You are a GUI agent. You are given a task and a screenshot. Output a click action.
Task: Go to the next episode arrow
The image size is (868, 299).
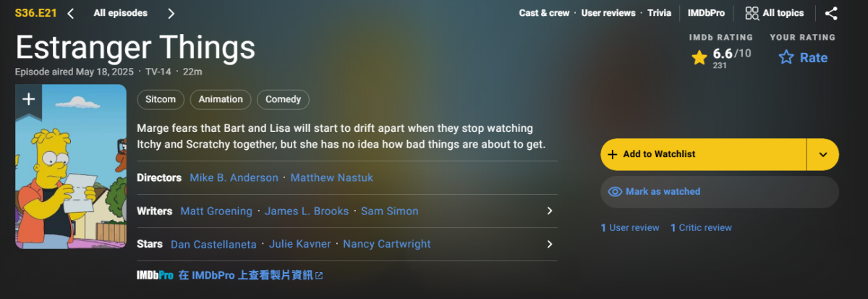pos(171,13)
